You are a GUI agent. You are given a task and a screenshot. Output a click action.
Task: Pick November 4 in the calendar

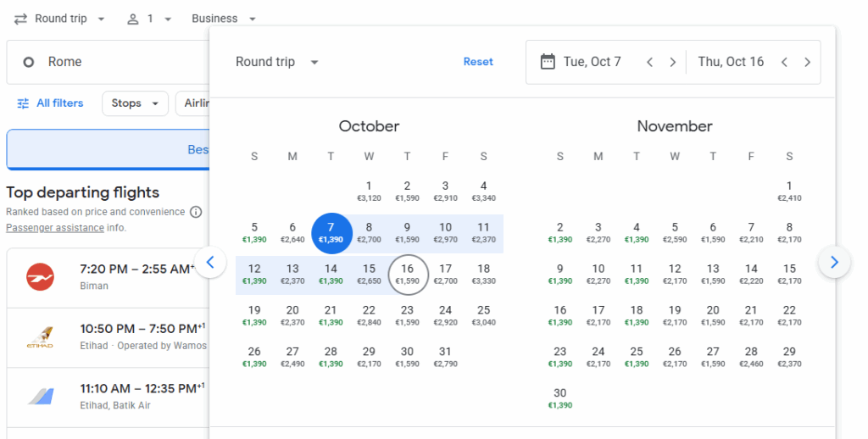click(x=637, y=233)
